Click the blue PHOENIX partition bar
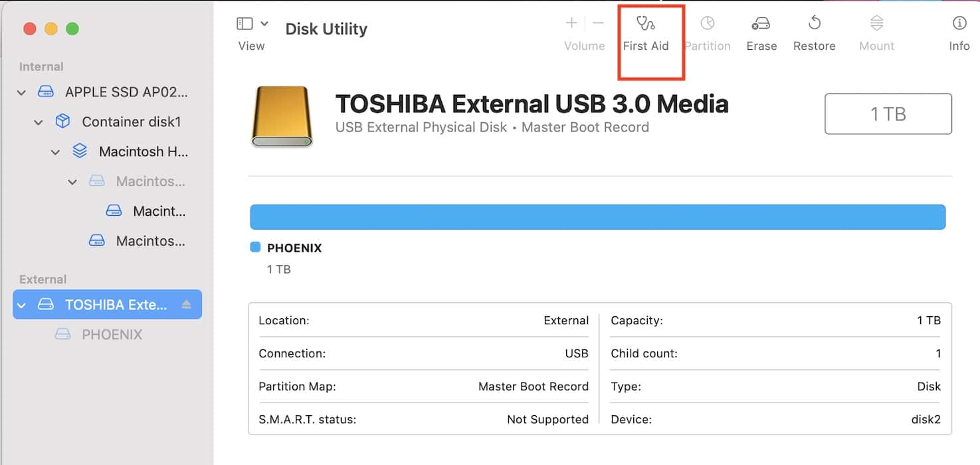 coord(597,217)
